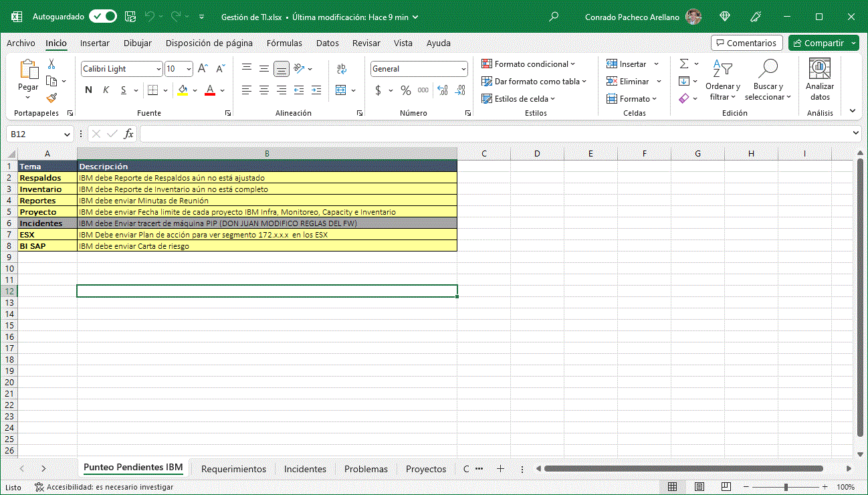The width and height of the screenshot is (868, 495).
Task: Click the 100% zoom level button
Action: 846,487
